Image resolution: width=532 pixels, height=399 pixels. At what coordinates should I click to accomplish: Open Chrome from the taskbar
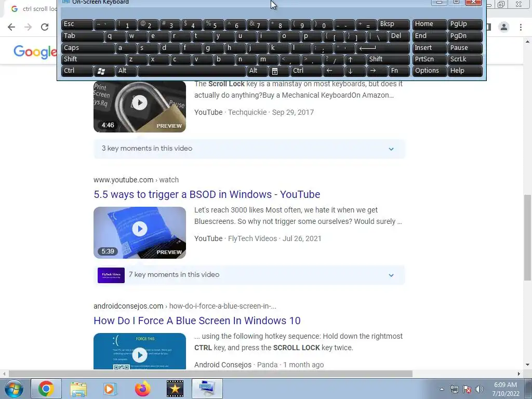pos(46,389)
